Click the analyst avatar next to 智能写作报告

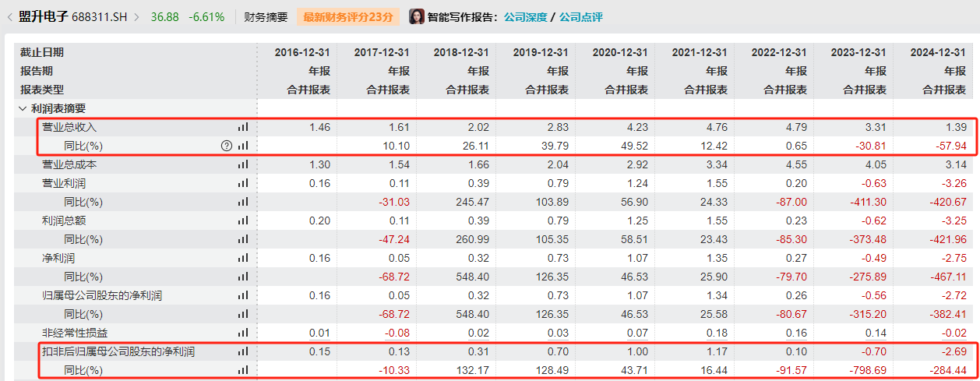[417, 16]
